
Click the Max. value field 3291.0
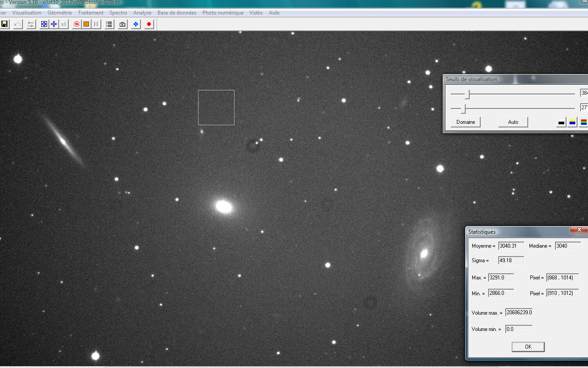click(x=501, y=278)
